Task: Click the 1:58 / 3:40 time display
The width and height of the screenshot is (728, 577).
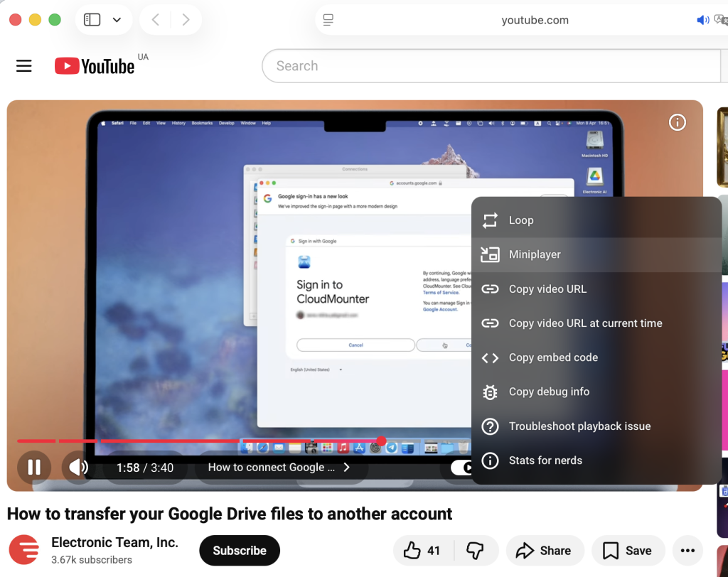Action: pos(145,468)
